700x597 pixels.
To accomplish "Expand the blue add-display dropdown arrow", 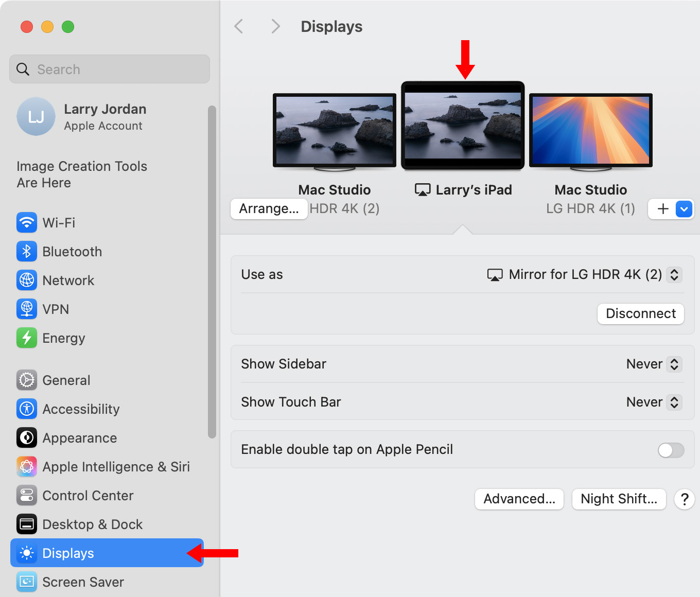I will pos(684,209).
